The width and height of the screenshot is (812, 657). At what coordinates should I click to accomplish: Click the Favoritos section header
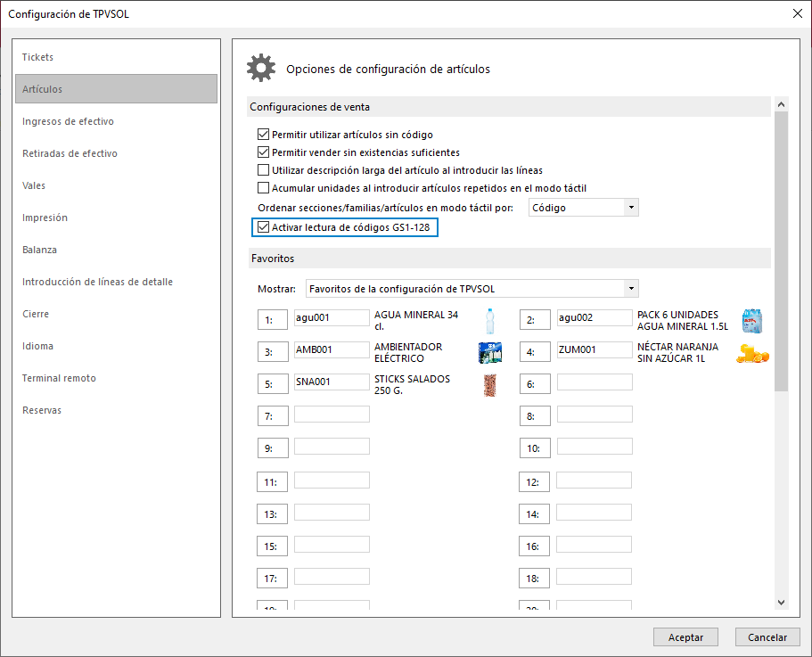click(x=510, y=259)
